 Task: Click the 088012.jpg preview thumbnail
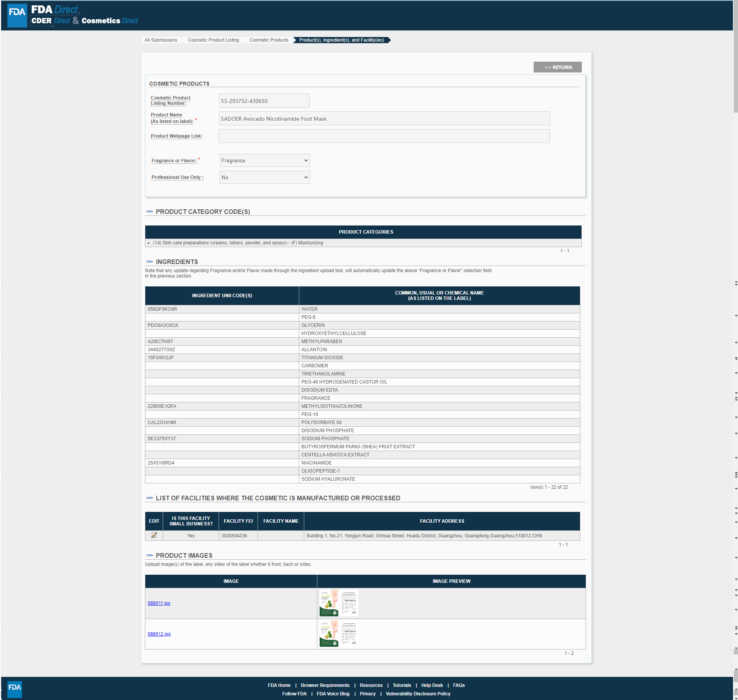click(339, 634)
